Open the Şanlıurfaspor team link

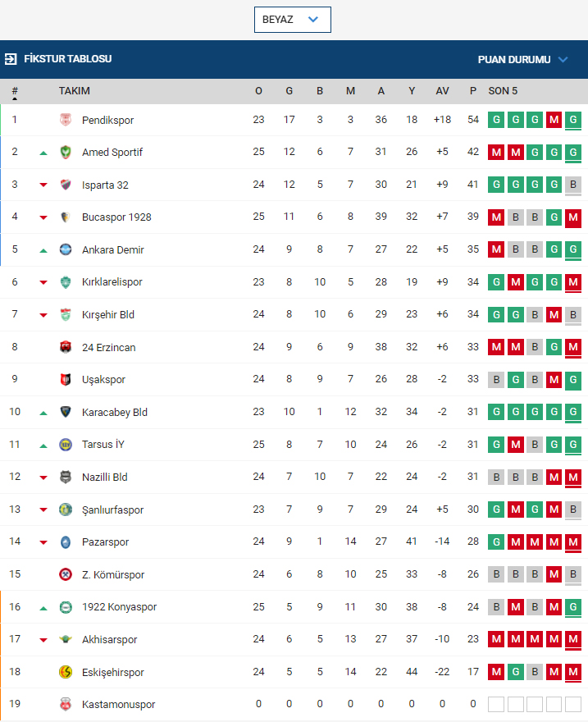point(112,510)
